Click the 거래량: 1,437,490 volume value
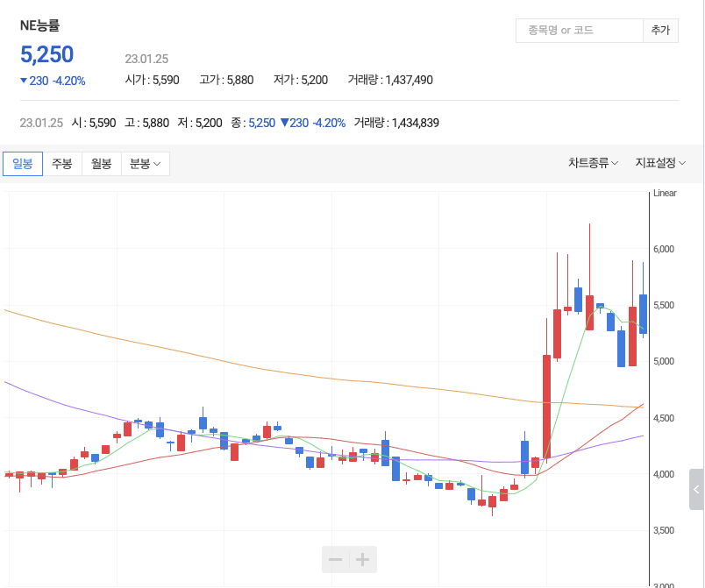Screen dimensions: 705x588 390,80
